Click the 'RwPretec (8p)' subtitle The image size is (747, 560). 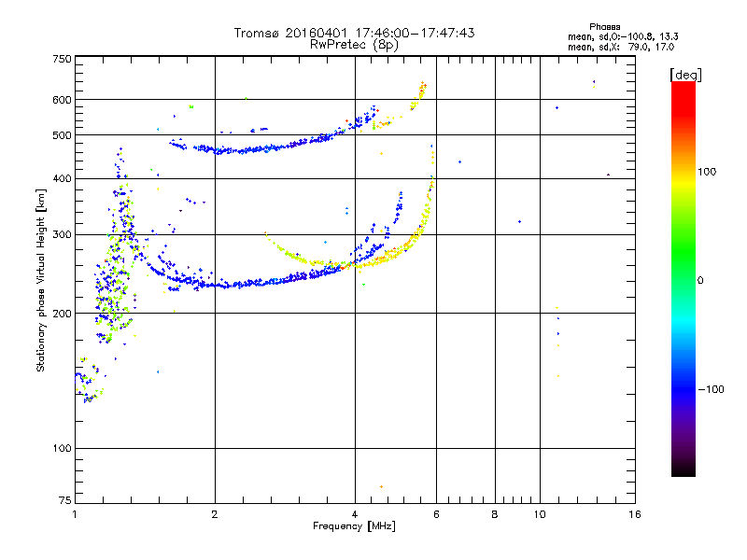click(x=354, y=45)
